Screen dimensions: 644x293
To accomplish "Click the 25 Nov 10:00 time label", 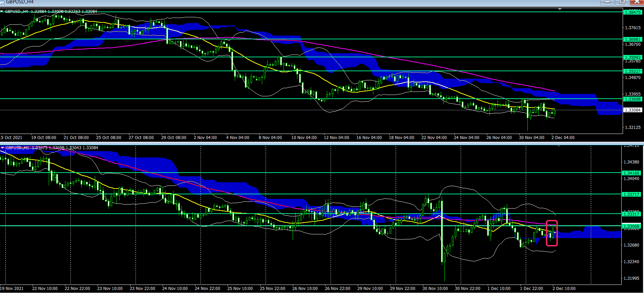I will coord(240,289).
